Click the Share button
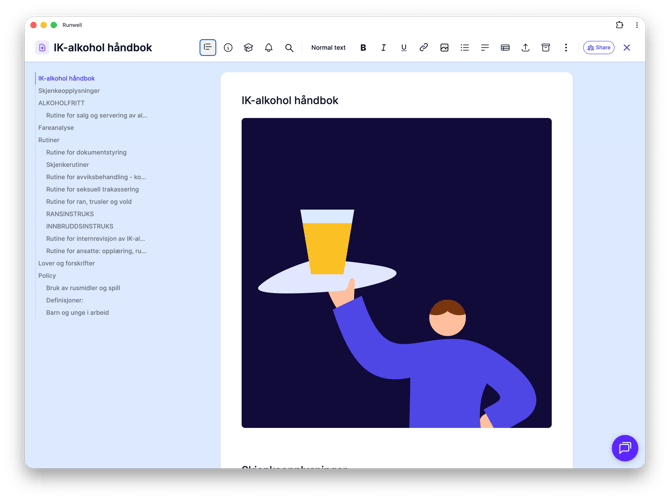This screenshot has height=501, width=670. [x=599, y=47]
